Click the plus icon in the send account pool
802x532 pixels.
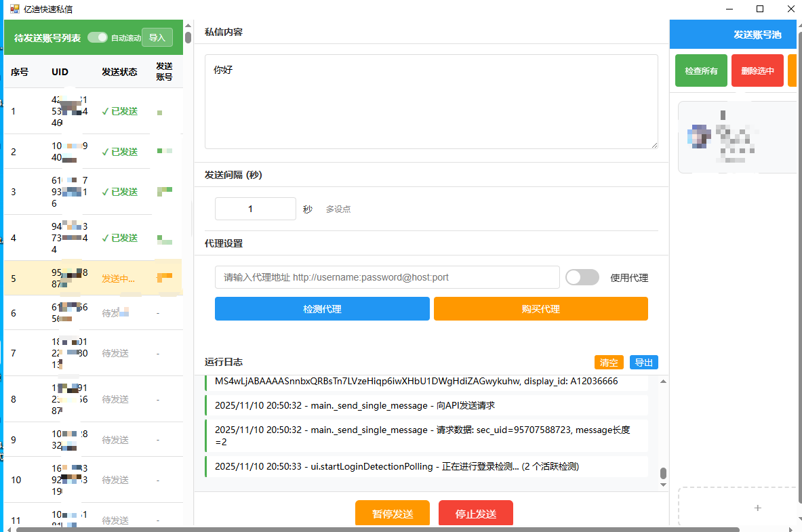(757, 507)
